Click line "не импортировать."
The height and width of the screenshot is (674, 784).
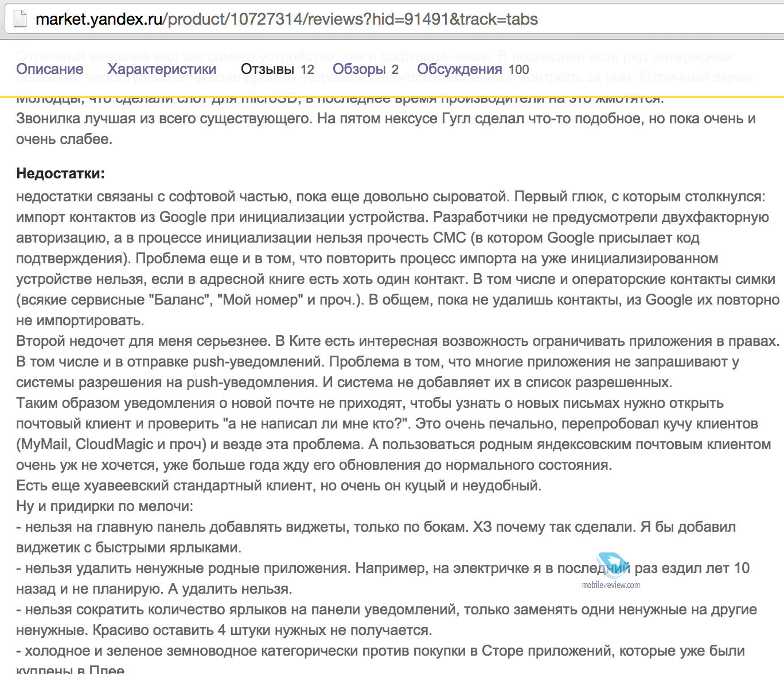pos(80,321)
